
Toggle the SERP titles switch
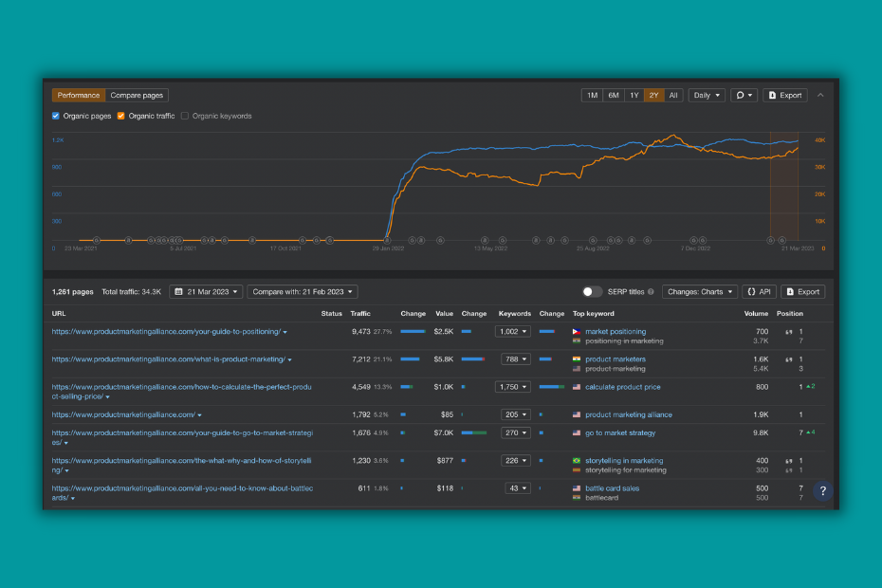tap(592, 291)
